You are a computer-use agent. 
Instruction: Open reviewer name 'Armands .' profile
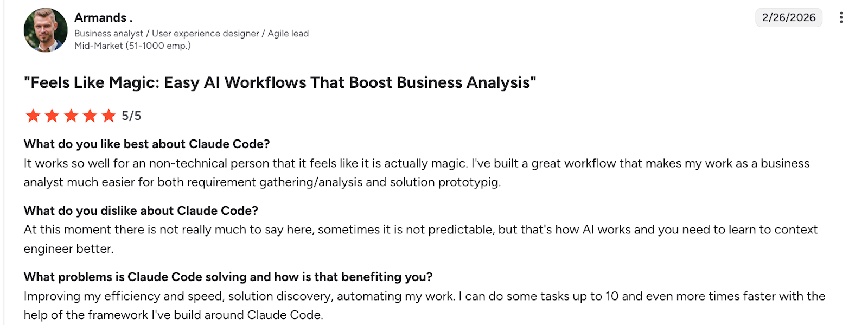click(103, 17)
